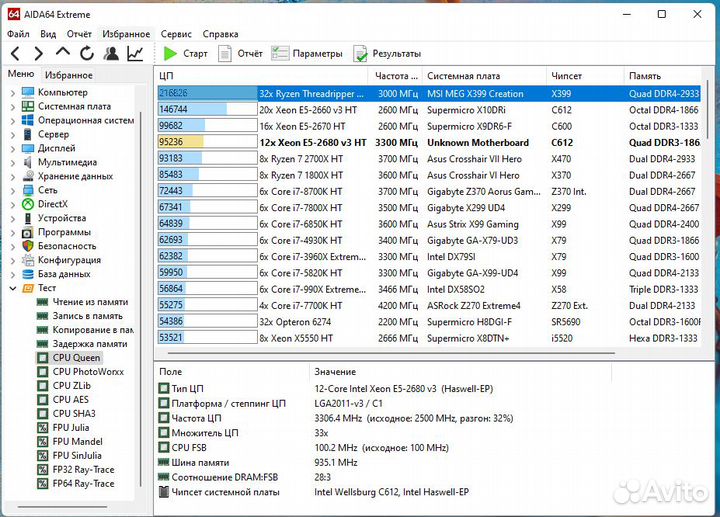The width and height of the screenshot is (720, 517).
Task: Open the user profile icon in the toolbar
Action: 111,54
